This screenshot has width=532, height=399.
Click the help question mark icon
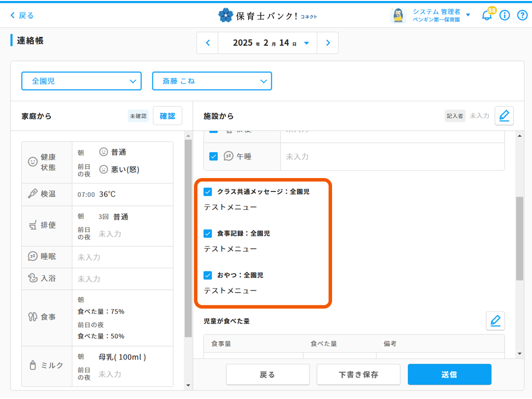coord(522,15)
